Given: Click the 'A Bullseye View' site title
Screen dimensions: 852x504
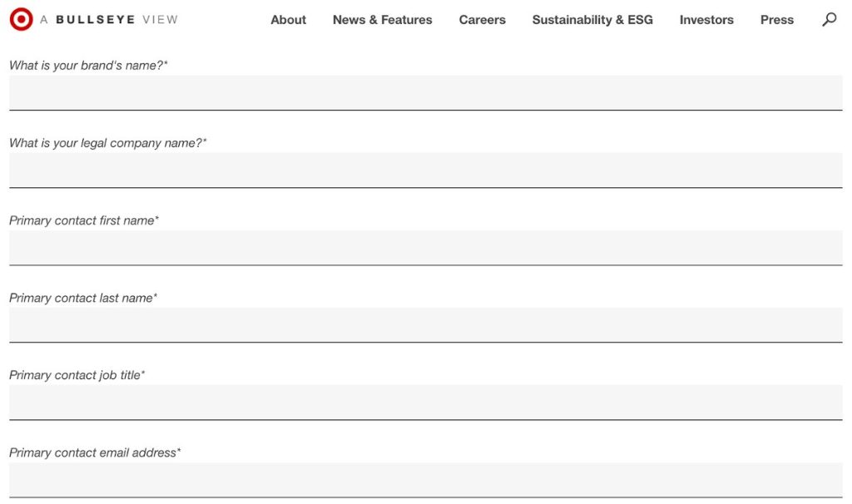Looking at the screenshot, I should (109, 20).
